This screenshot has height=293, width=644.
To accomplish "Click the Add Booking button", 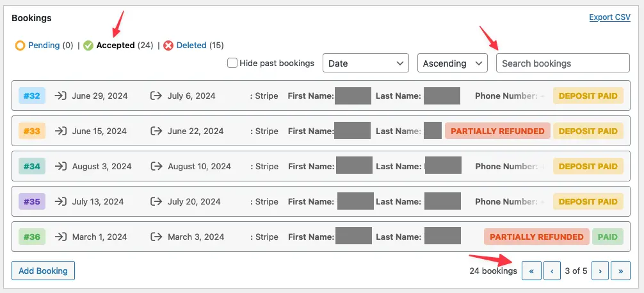I will 43,271.
